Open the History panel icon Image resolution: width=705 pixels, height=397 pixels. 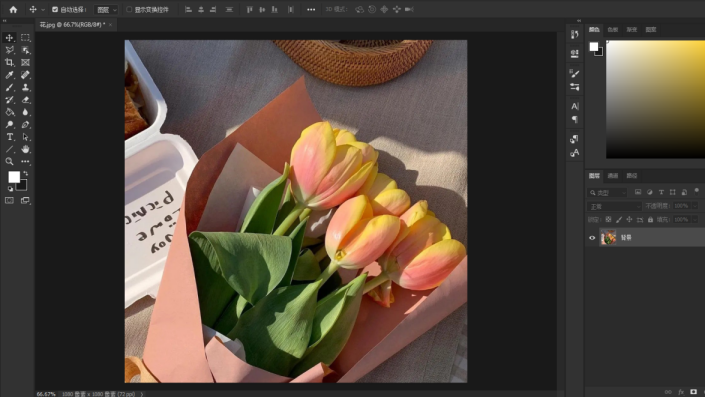[x=575, y=35]
